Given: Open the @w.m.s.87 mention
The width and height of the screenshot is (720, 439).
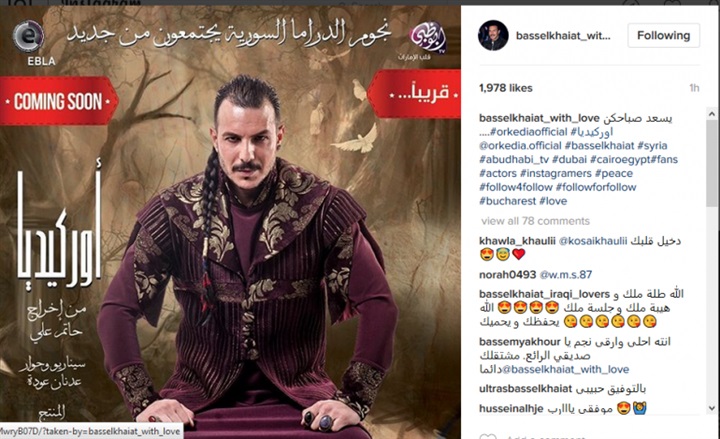Looking at the screenshot, I should click(565, 275).
